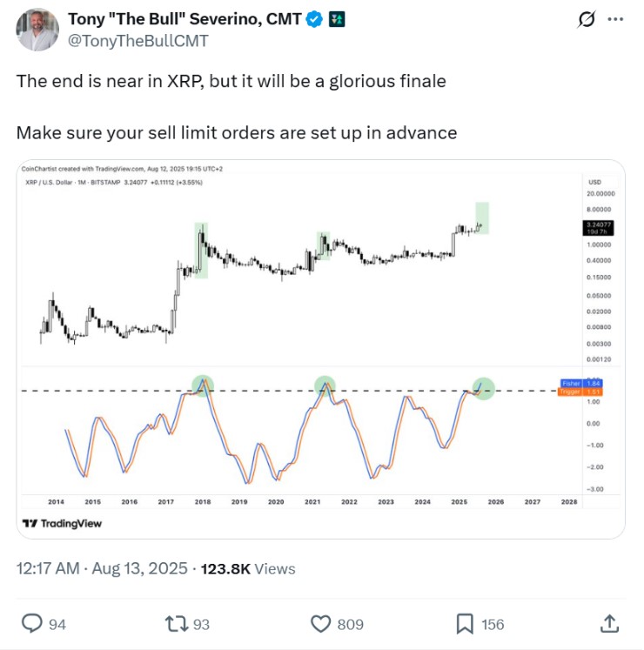644x650 pixels.
Task: Click the 12:17 AM Aug 13, 2025 timestamp
Action: coord(102,568)
